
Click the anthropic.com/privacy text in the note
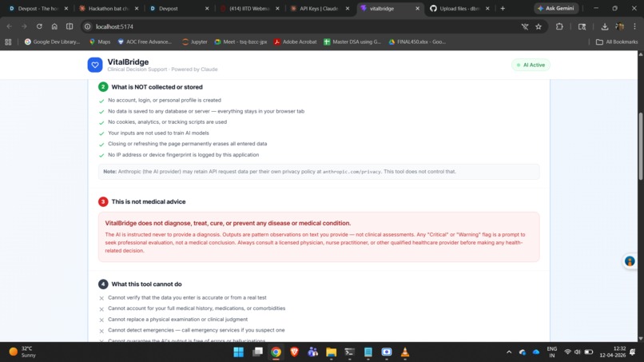tap(352, 172)
